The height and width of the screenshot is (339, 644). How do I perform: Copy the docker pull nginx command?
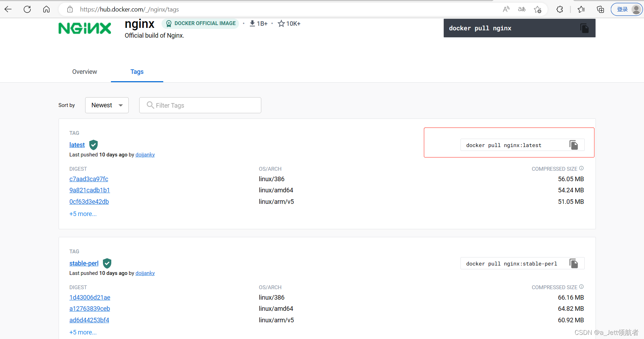(x=584, y=28)
